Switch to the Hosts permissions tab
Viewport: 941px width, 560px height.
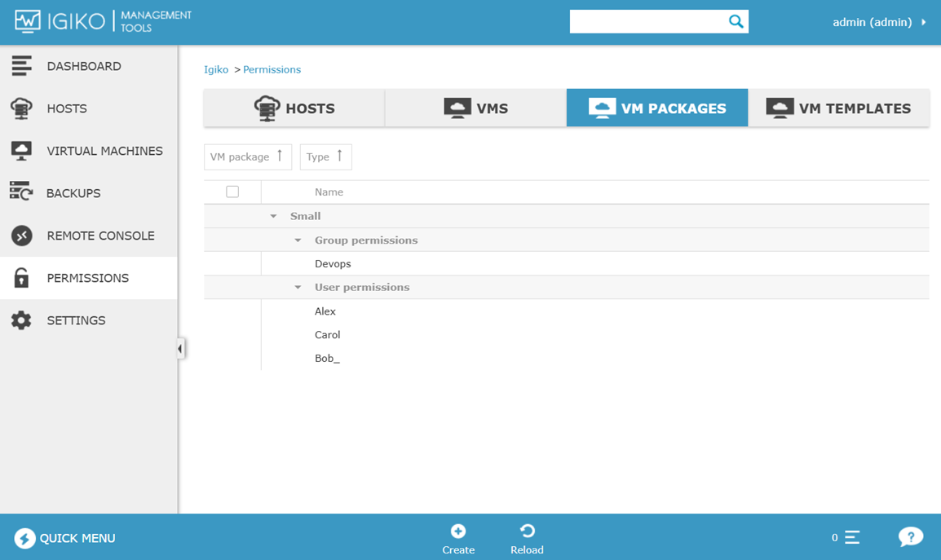coord(294,108)
